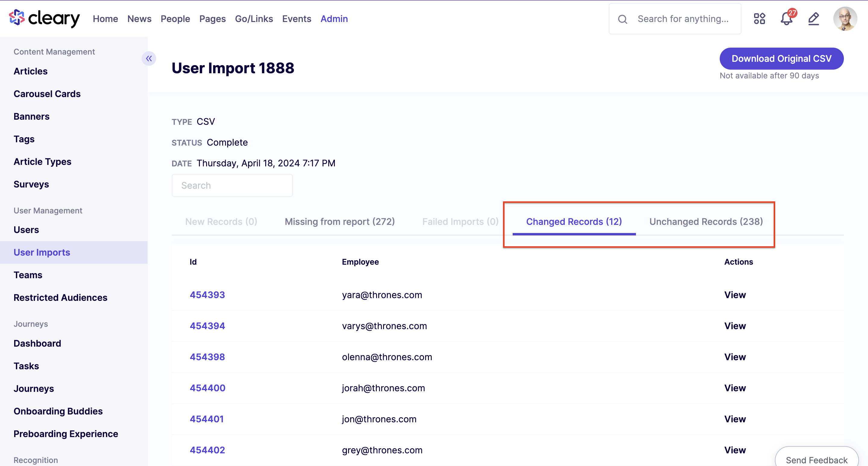The height and width of the screenshot is (466, 868).
Task: Open record Id 454394
Action: (207, 326)
